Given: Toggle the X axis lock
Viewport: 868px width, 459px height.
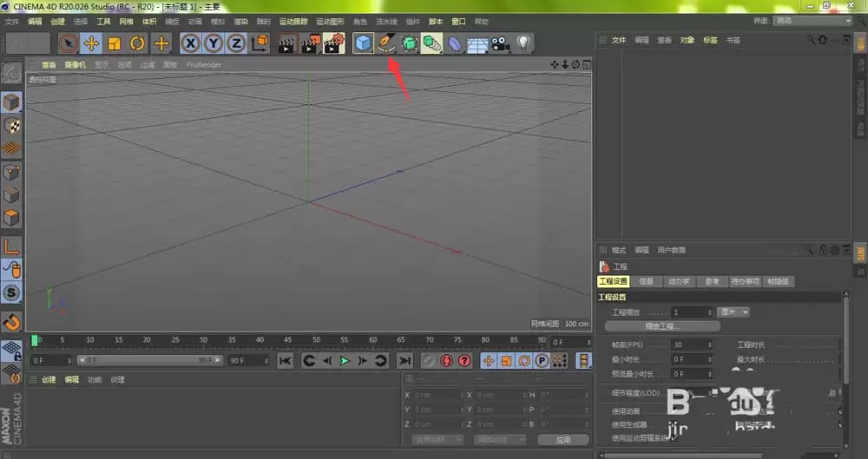Looking at the screenshot, I should click(190, 43).
